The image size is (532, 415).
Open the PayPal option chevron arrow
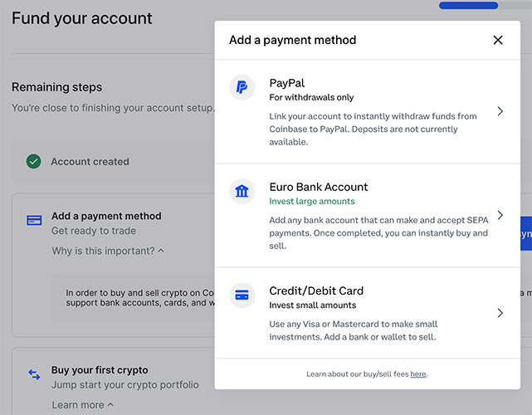tap(500, 111)
